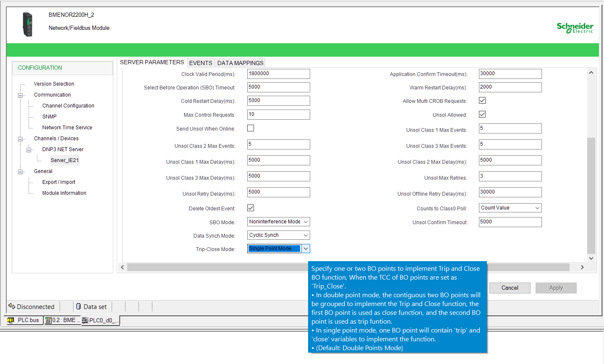Click the Warm Restart Delay input field
This screenshot has width=604, height=364.
[x=510, y=87]
